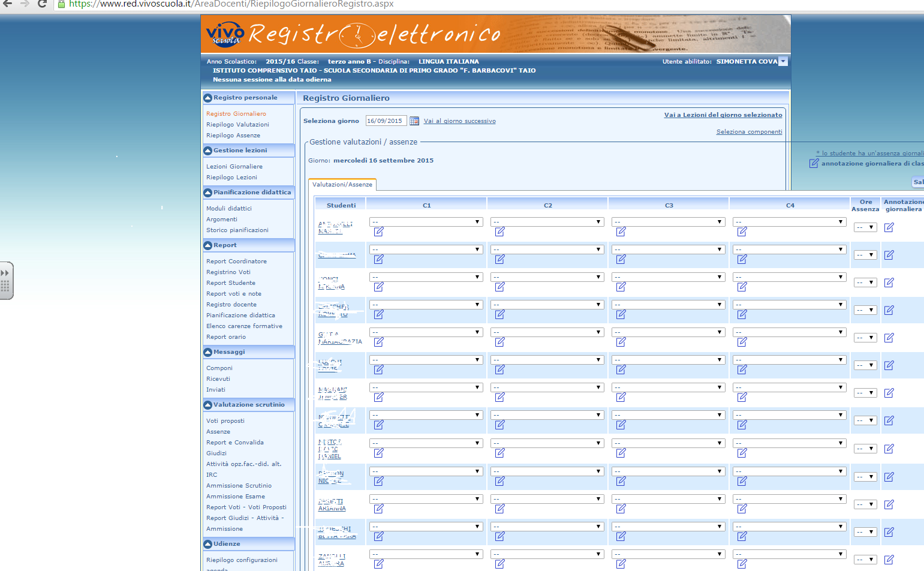Open Report Coordinatore in sidebar
The height and width of the screenshot is (571, 924).
236,262
